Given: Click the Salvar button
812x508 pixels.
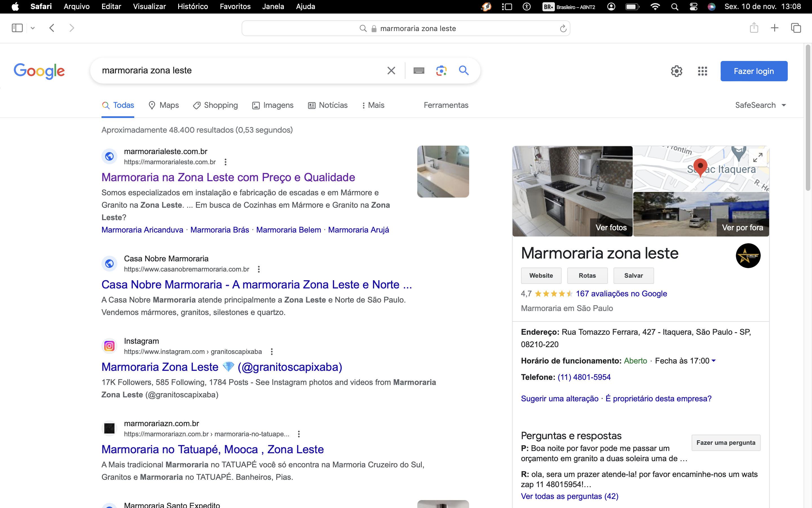Looking at the screenshot, I should pos(634,275).
